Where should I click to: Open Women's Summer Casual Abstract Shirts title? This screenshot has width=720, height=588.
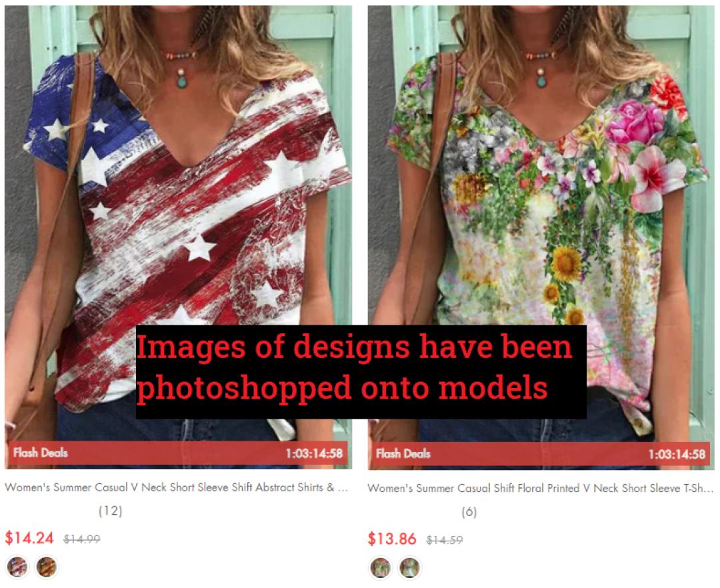point(176,487)
